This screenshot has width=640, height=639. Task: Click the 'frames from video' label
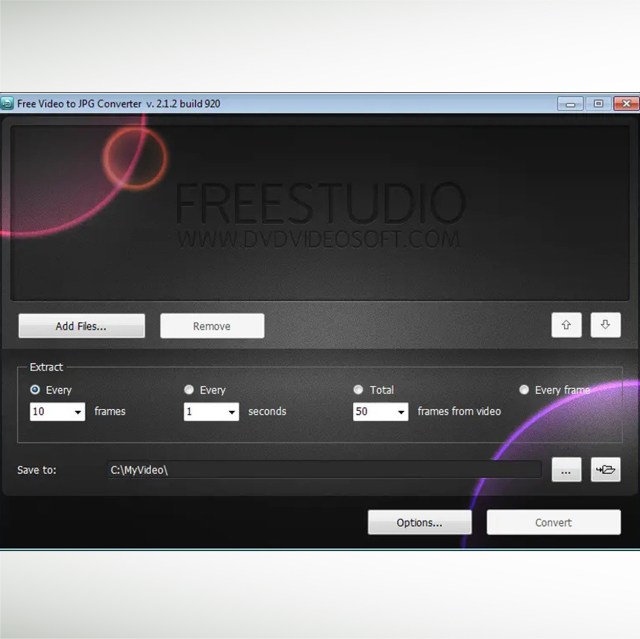point(459,411)
